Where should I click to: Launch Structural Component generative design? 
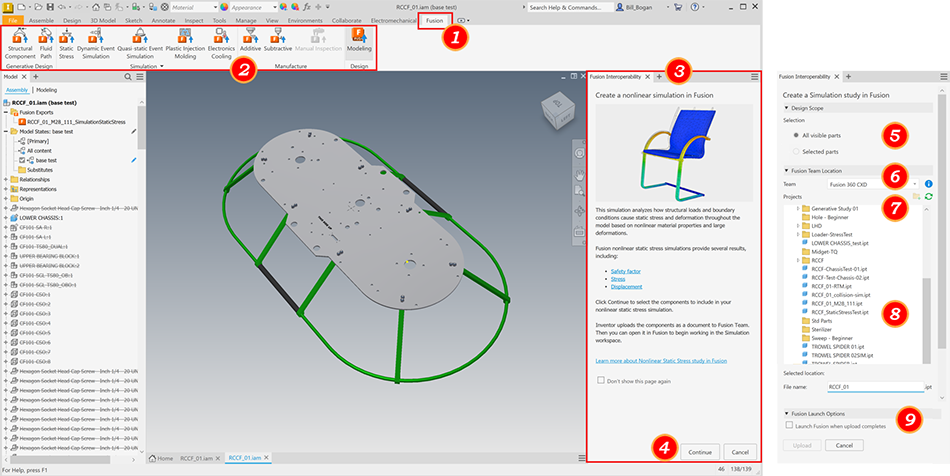pos(19,43)
